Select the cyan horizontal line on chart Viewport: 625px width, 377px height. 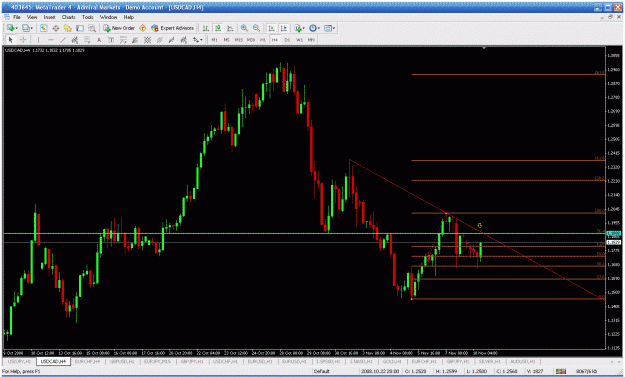coord(305,233)
